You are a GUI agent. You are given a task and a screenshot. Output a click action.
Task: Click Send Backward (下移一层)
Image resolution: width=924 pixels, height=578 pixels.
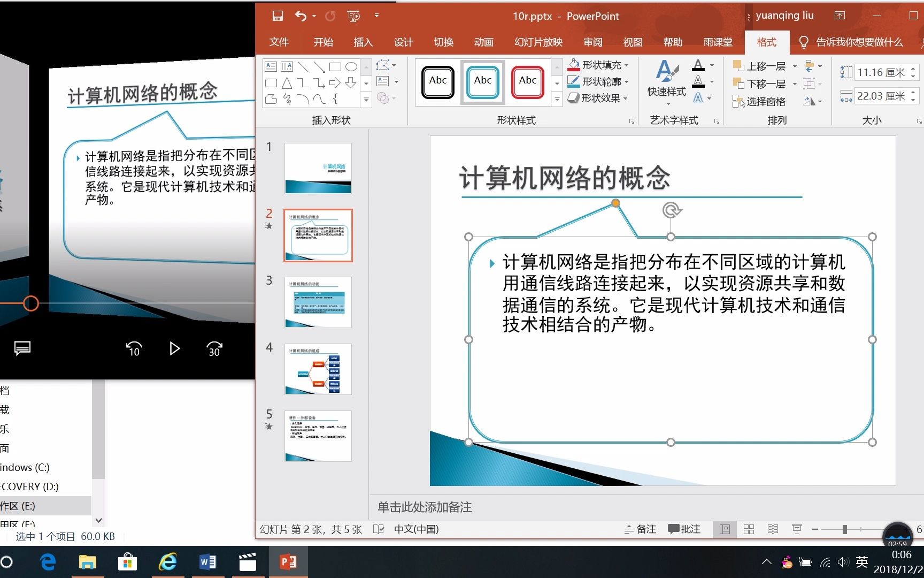pyautogui.click(x=764, y=83)
